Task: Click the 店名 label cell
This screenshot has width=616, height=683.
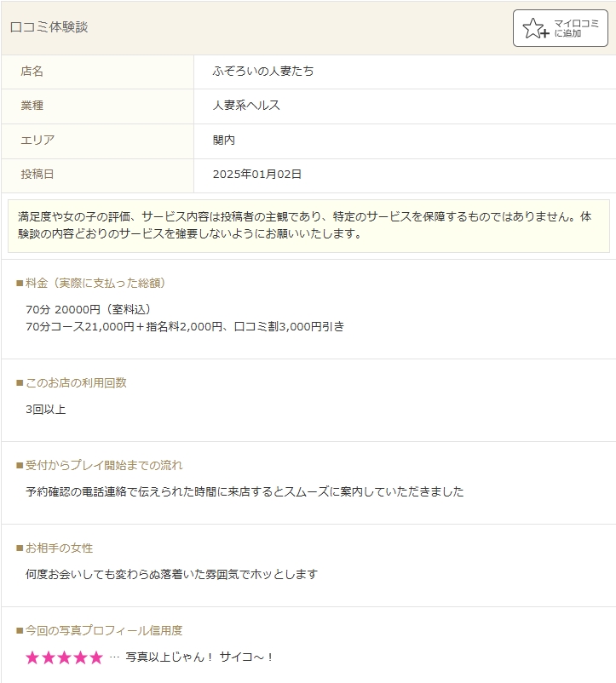Action: [98, 72]
